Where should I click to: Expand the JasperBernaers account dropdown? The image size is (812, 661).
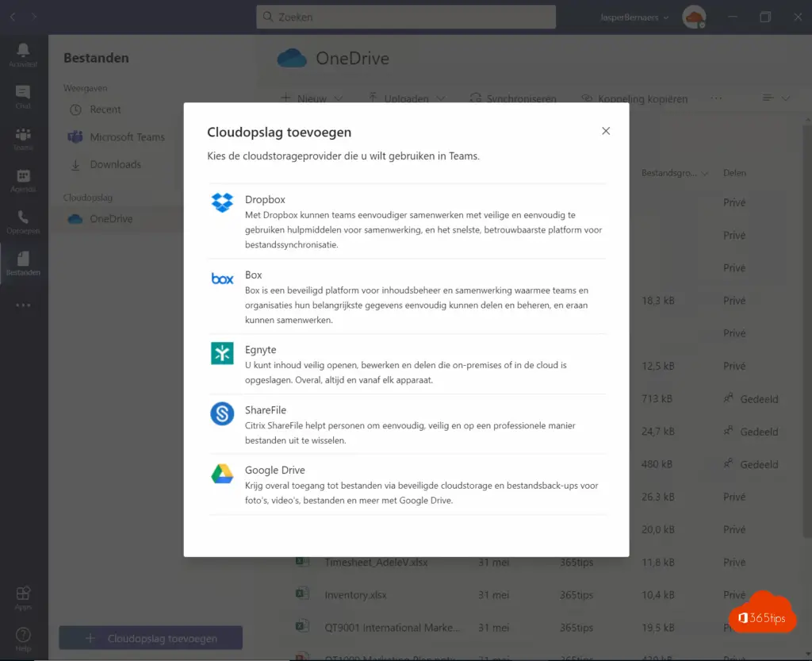[633, 17]
